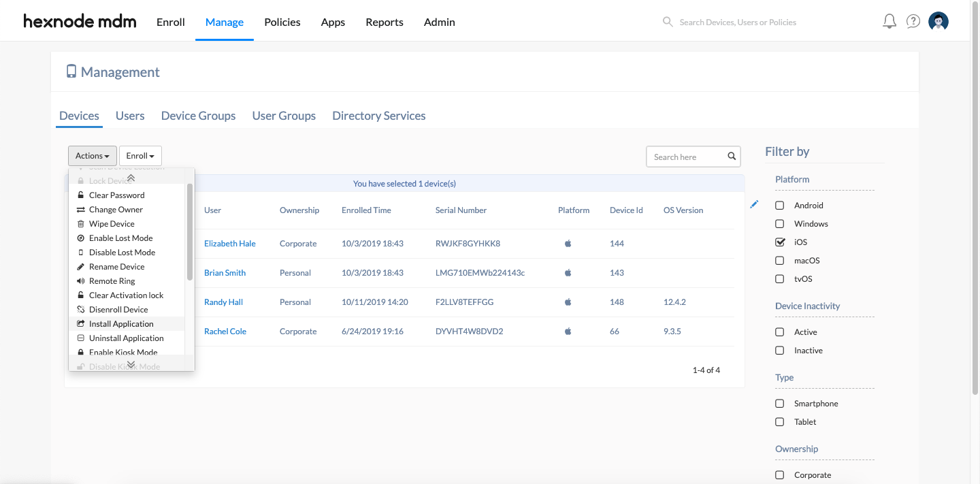Image resolution: width=980 pixels, height=484 pixels.
Task: Switch to the Device Groups tab
Action: [199, 116]
